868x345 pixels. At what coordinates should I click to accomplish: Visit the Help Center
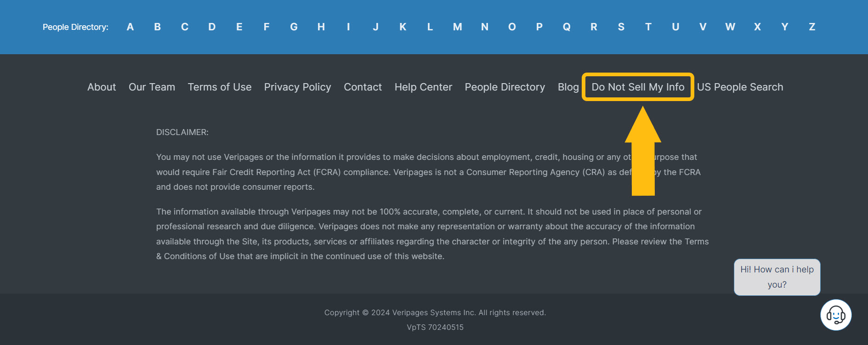[x=423, y=87]
